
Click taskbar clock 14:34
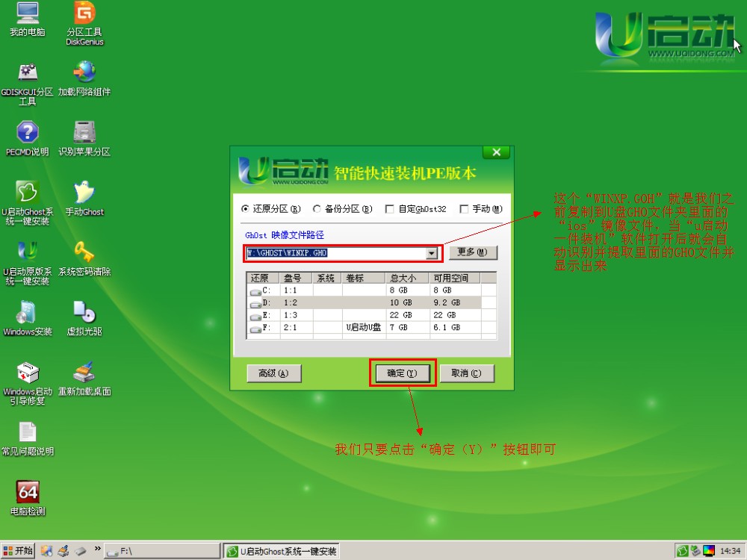pyautogui.click(x=731, y=551)
